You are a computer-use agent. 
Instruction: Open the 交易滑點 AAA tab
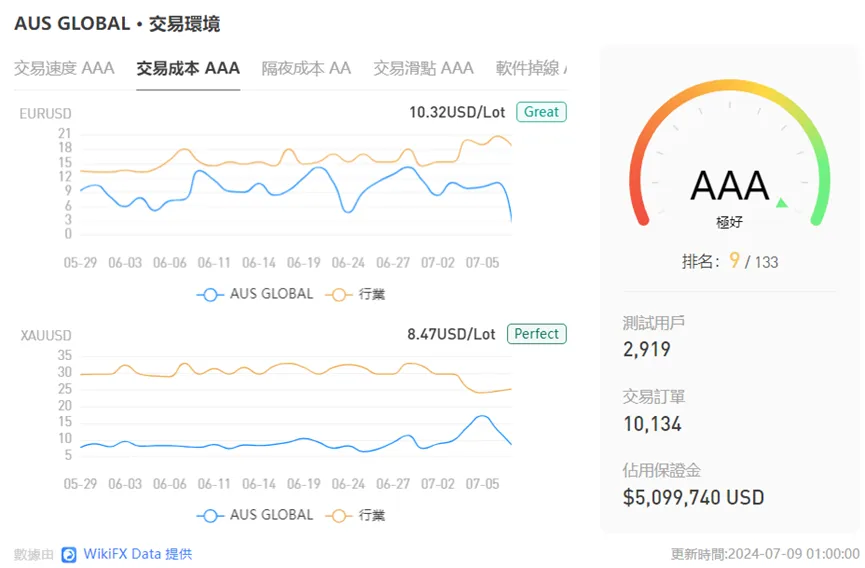pos(424,68)
